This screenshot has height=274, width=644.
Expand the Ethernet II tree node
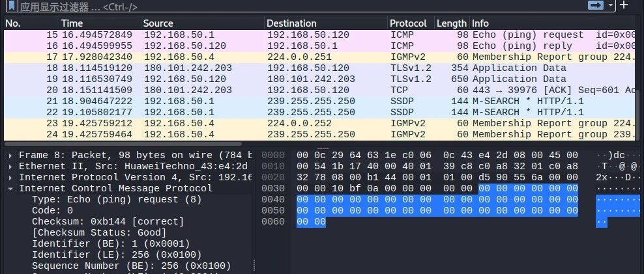pyautogui.click(x=10, y=167)
